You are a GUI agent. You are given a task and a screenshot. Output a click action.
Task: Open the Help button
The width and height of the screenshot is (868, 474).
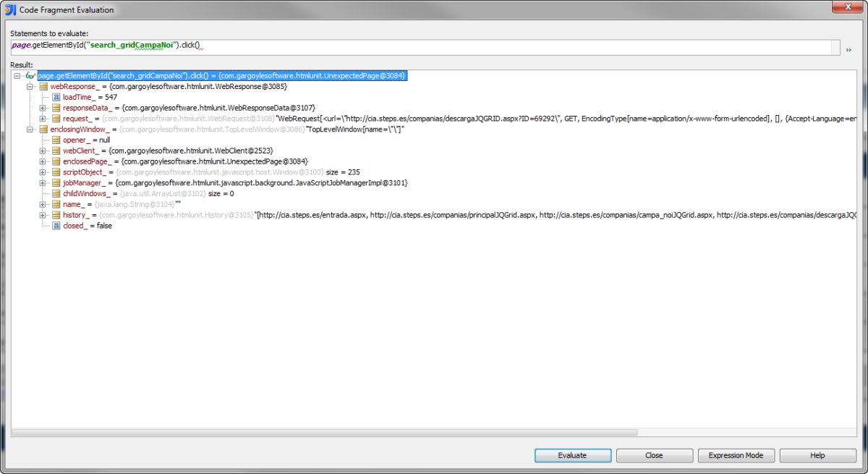tap(817, 455)
